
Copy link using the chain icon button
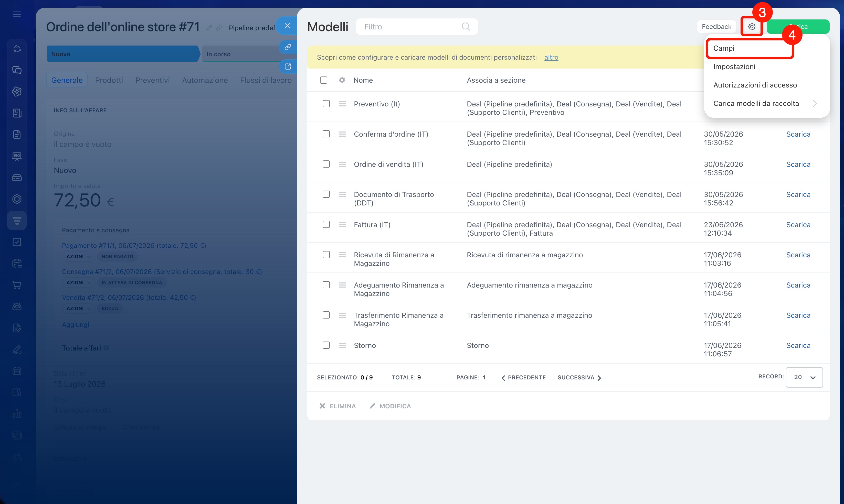[x=288, y=47]
